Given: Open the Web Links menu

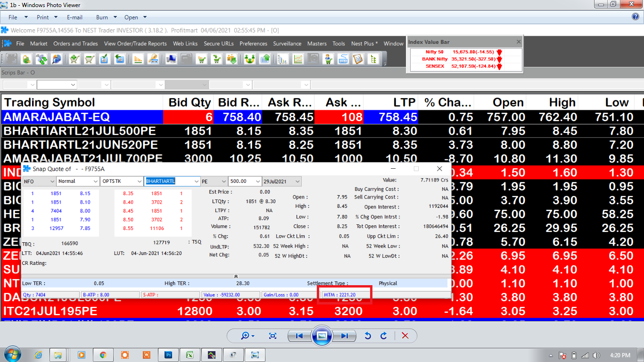Looking at the screenshot, I should click(x=185, y=43).
